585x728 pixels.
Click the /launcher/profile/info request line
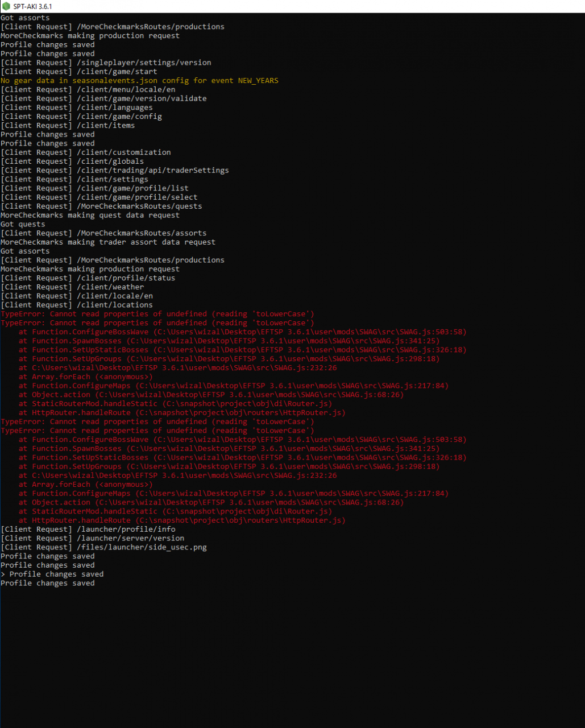[88, 530]
